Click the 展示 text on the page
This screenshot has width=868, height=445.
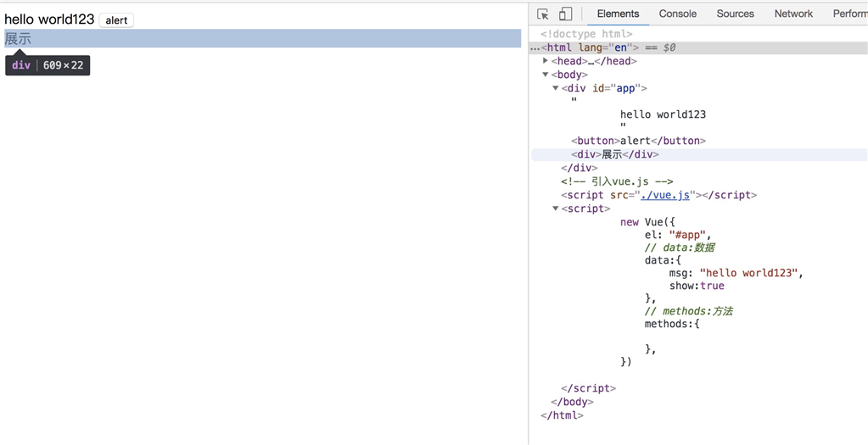(x=18, y=39)
